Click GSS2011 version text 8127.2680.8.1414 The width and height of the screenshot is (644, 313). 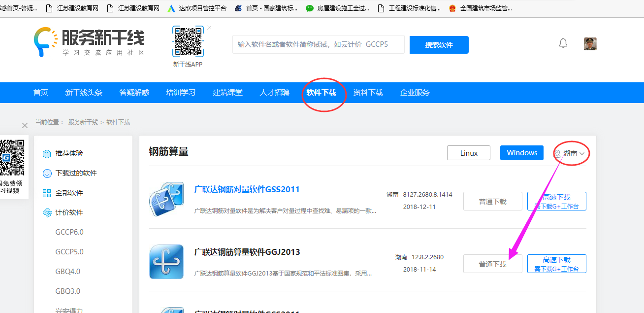pos(427,195)
